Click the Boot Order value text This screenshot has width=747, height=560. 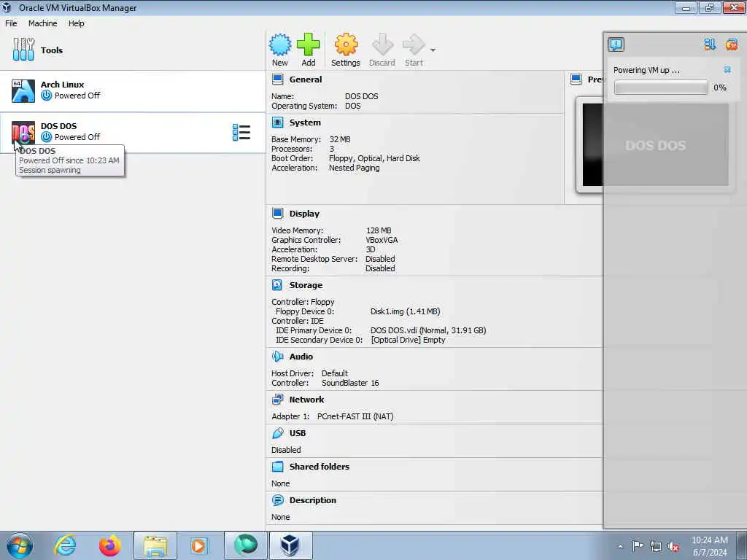coord(374,158)
